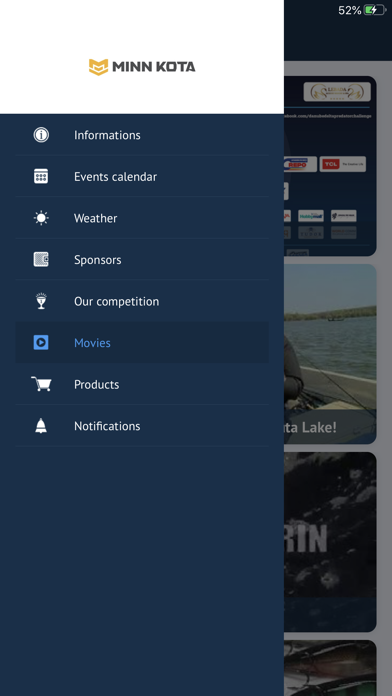Tap the Events calendar grid icon

(41, 176)
